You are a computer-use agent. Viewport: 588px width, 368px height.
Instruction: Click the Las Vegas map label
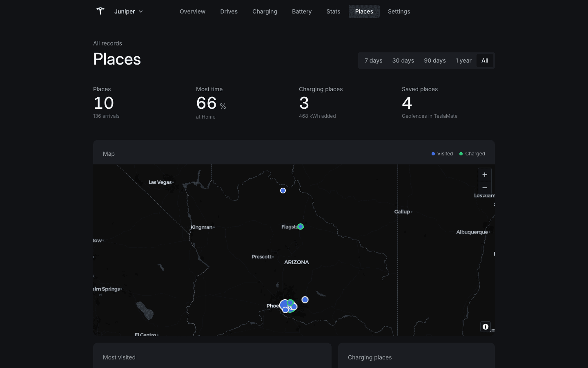[x=160, y=182]
